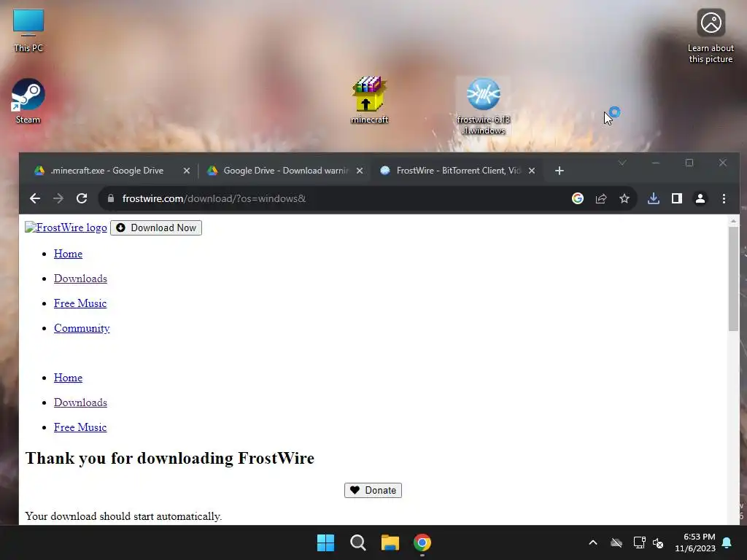
Task: Open Chrome profile icon
Action: [x=700, y=198]
